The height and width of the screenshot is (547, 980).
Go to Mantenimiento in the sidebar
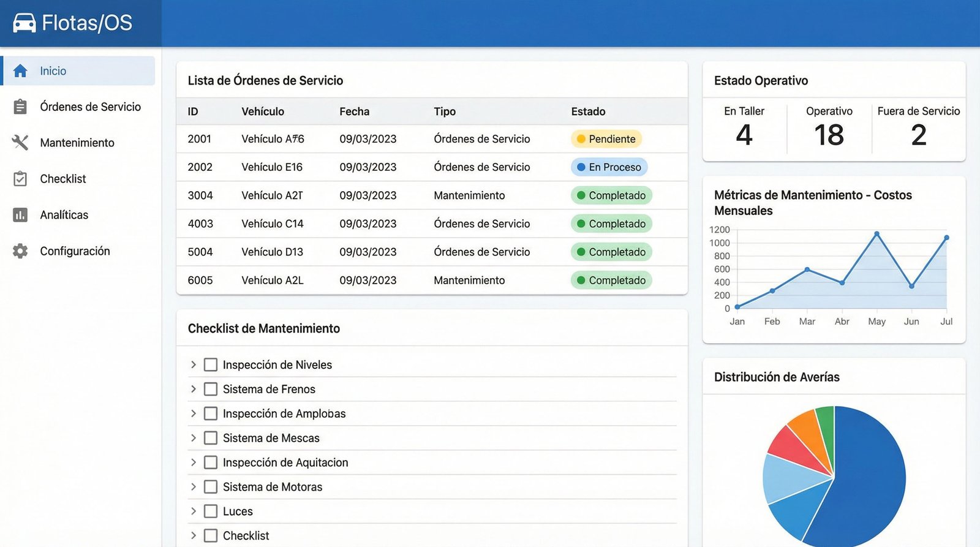pos(77,143)
